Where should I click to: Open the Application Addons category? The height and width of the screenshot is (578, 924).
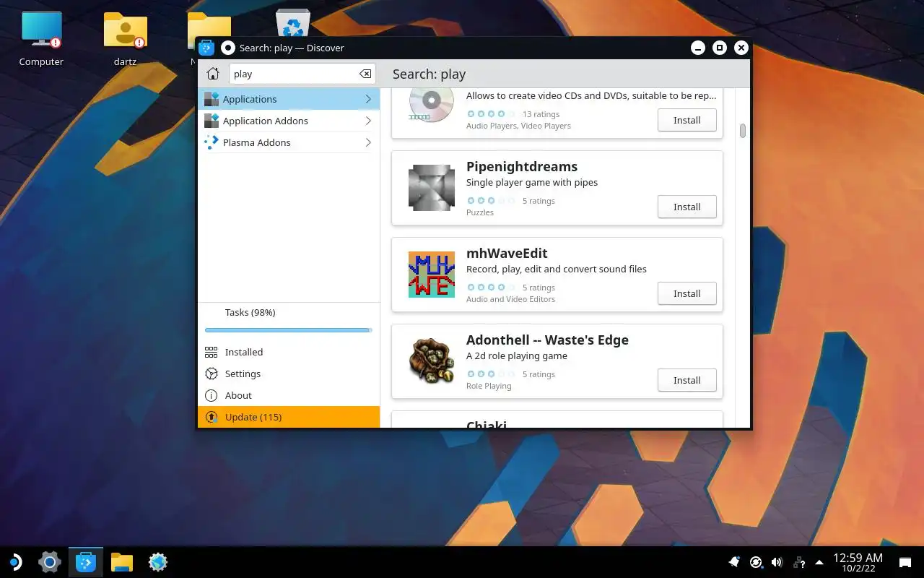pos(289,121)
